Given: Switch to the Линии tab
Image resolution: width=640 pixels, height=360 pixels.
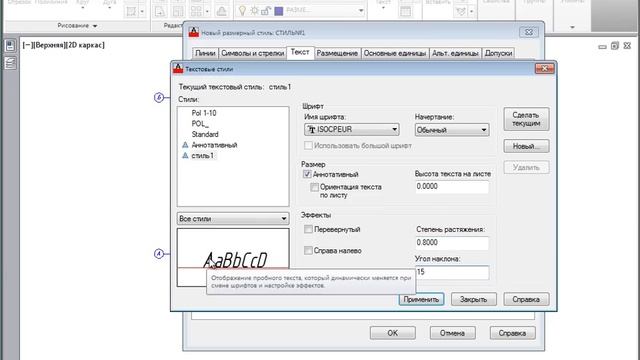Looking at the screenshot, I should [x=205, y=53].
